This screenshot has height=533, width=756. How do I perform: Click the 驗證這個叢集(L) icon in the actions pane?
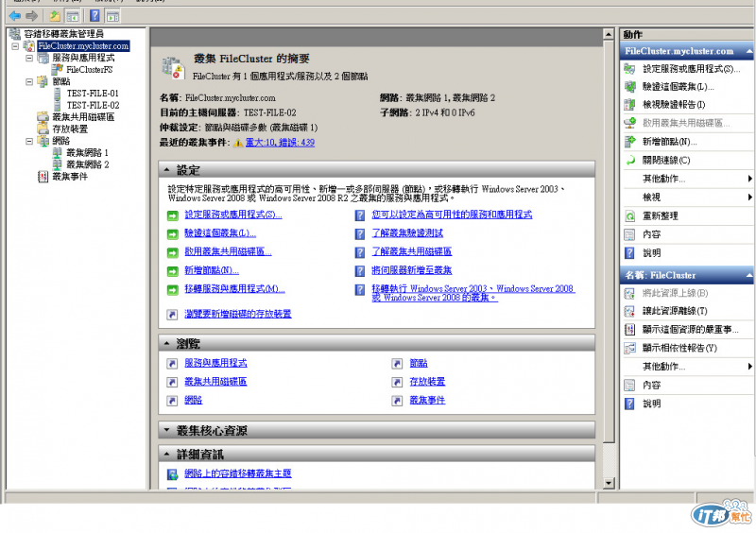click(629, 87)
